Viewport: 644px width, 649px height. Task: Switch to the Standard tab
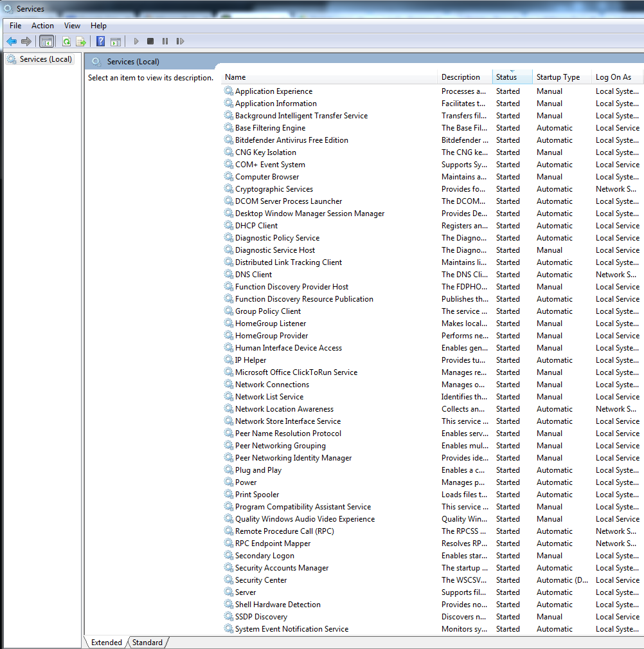(147, 643)
